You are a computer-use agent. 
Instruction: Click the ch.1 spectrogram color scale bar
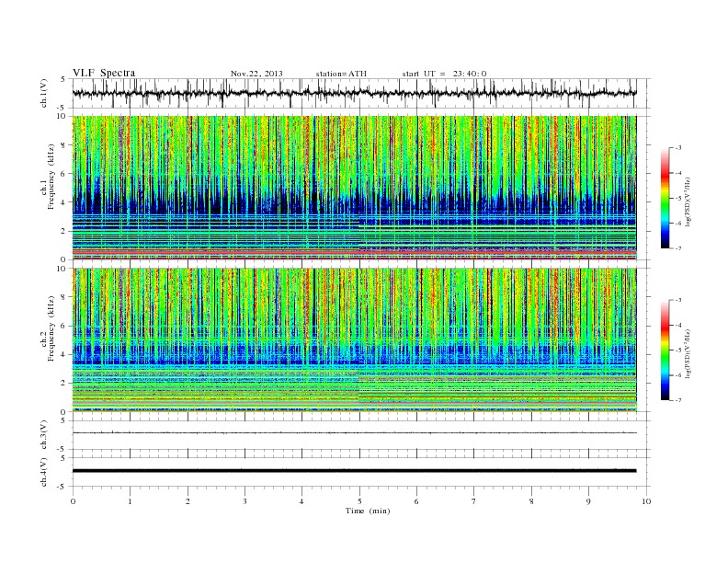pyautogui.click(x=665, y=199)
